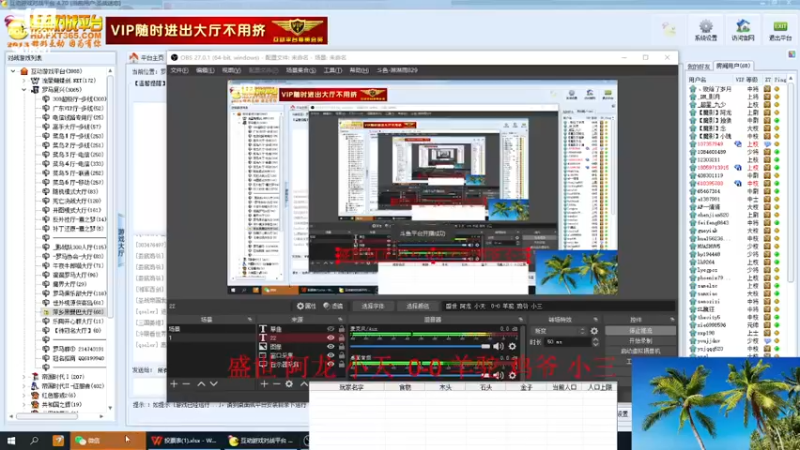Toggle visibility eye for 窗口采集 source
The width and height of the screenshot is (800, 450).
click(331, 355)
